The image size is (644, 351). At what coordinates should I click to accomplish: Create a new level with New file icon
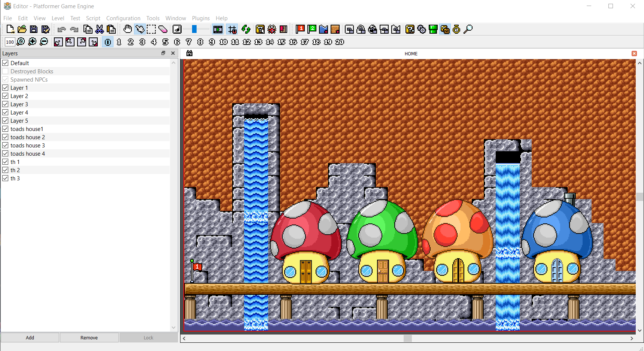10,29
